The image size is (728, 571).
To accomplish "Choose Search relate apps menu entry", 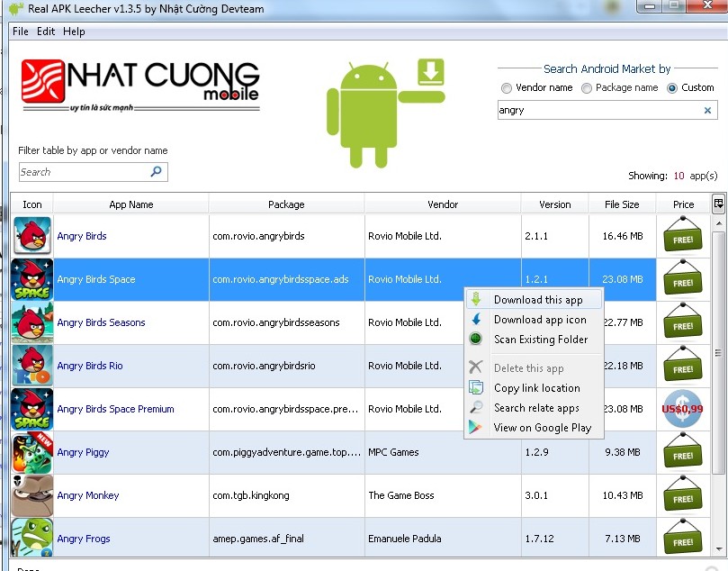I will 534,407.
